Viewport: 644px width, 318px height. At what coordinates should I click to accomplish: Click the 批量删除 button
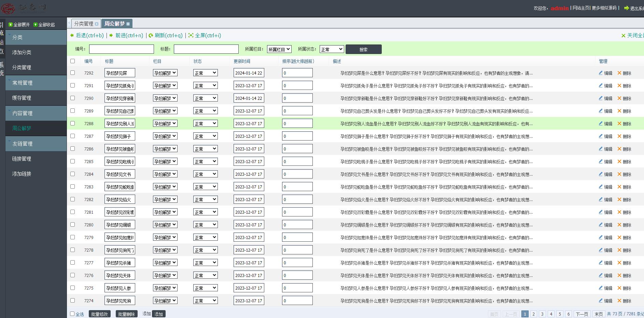point(126,314)
